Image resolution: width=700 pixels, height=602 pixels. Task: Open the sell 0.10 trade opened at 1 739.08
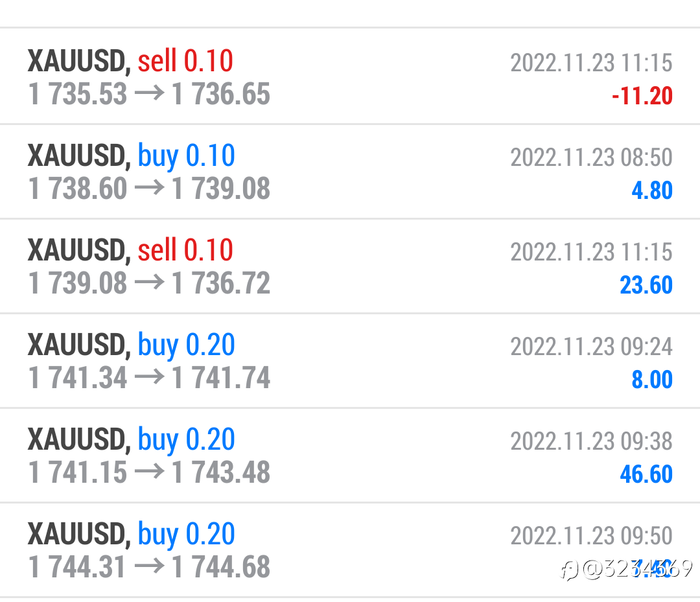[350, 266]
